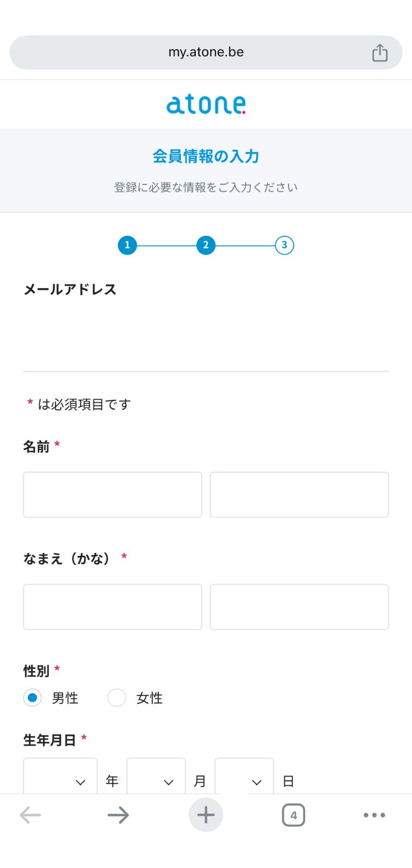Go forward with the right arrow
The height and width of the screenshot is (868, 412).
[118, 815]
